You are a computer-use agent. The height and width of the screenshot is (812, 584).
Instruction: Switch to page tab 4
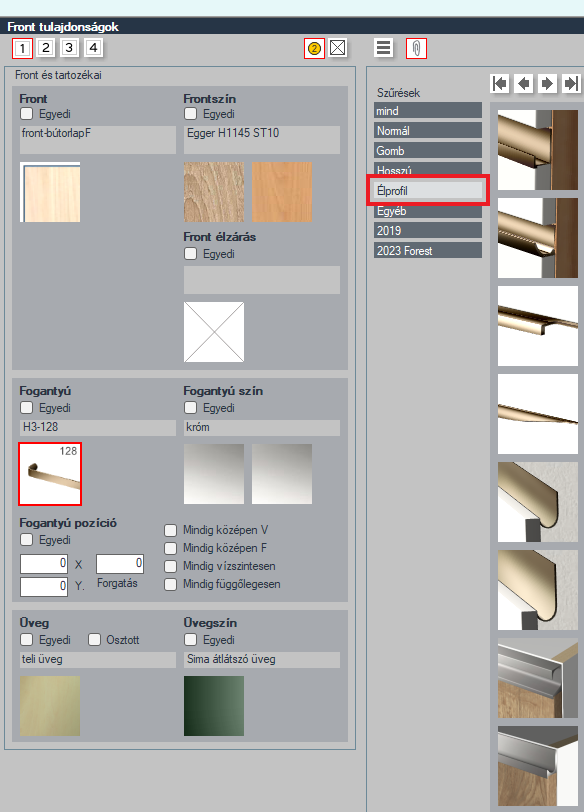93,48
